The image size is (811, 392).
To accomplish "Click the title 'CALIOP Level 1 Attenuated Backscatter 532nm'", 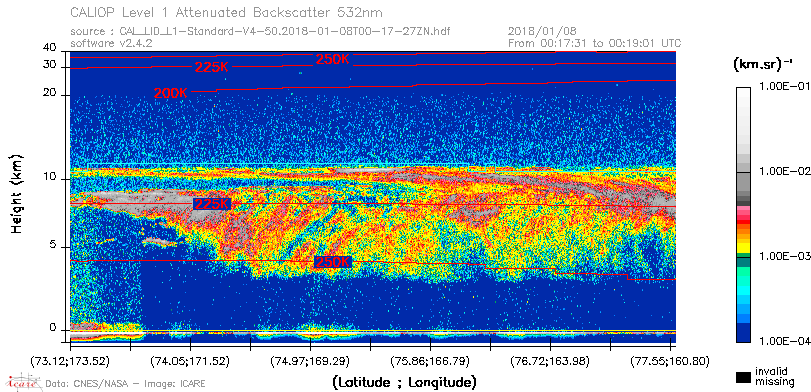I will 227,12.
